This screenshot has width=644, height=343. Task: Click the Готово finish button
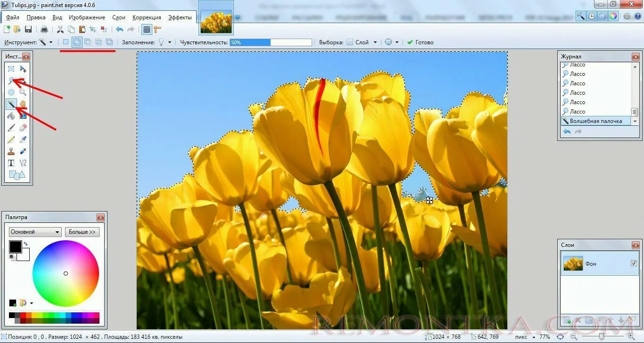click(420, 42)
